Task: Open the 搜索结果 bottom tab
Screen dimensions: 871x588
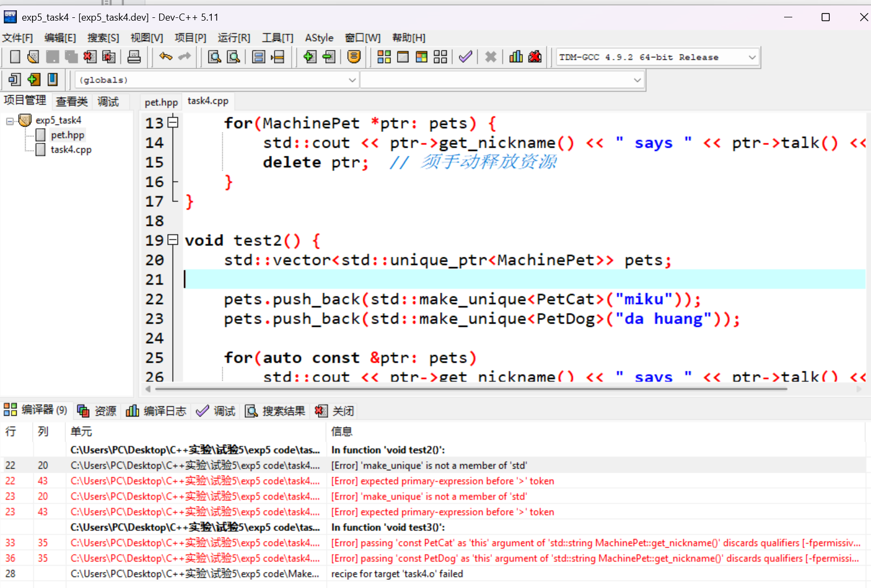Action: point(275,411)
